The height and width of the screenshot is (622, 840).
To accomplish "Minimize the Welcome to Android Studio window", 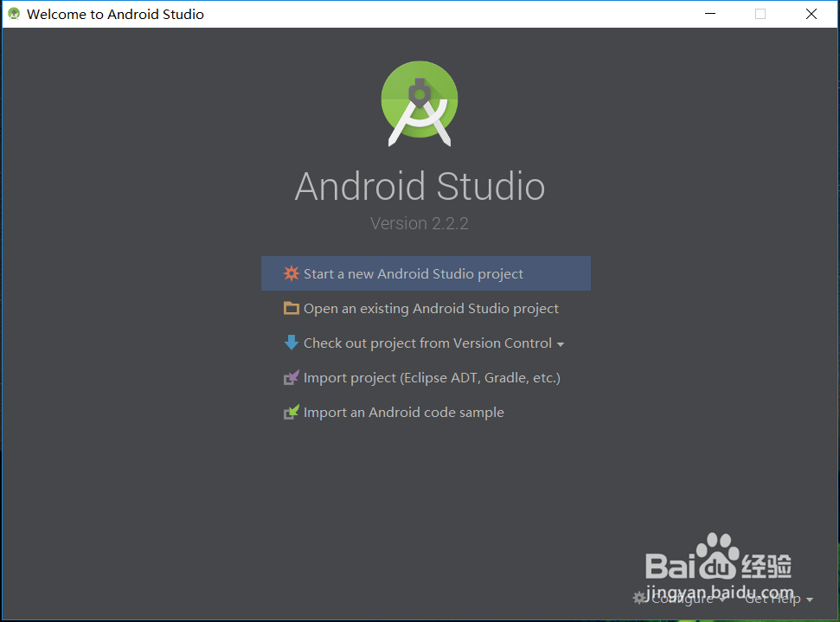I will [710, 14].
